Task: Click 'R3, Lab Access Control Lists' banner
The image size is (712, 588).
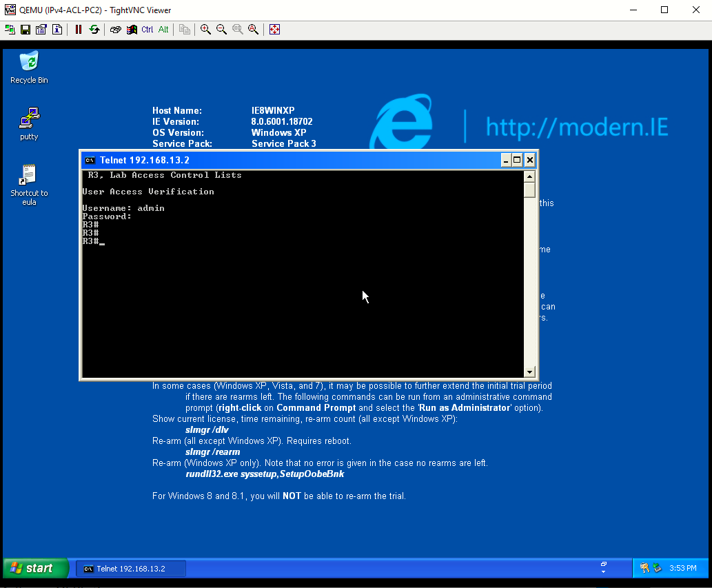Action: click(165, 175)
